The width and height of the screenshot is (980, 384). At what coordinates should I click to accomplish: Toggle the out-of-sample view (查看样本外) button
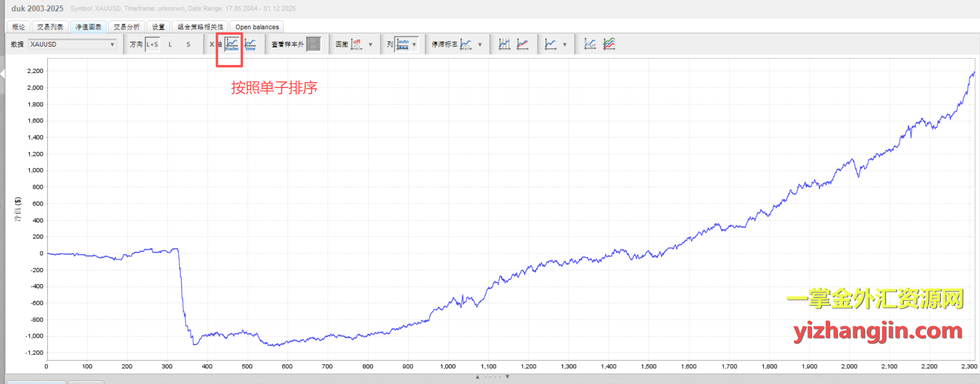click(x=314, y=44)
